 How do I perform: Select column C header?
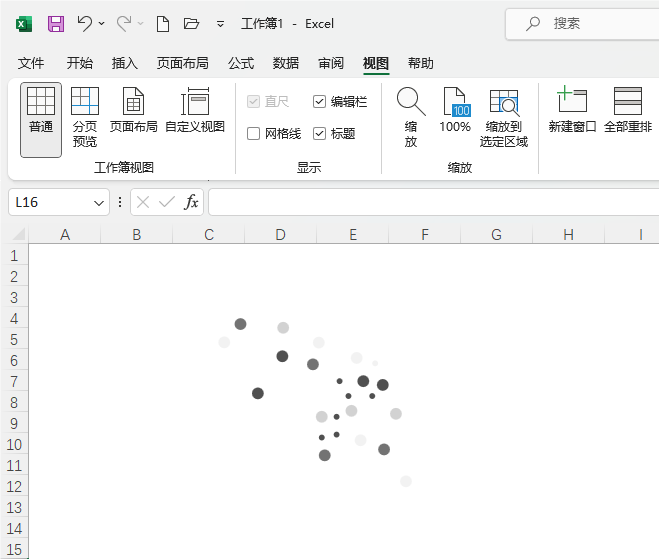(209, 235)
